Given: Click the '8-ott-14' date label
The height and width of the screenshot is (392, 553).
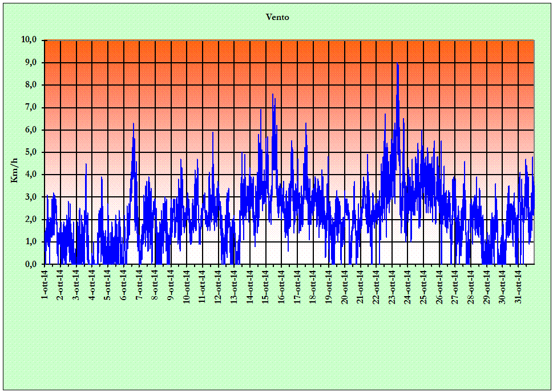Looking at the screenshot, I should coord(155,285).
